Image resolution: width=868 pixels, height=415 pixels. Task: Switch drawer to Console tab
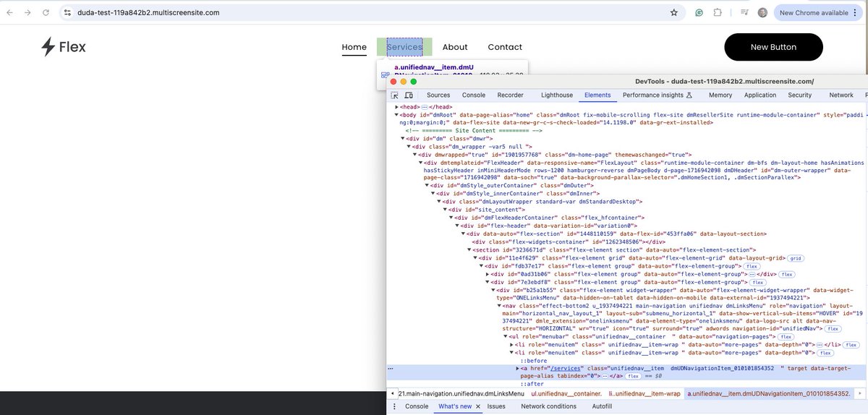(x=417, y=406)
